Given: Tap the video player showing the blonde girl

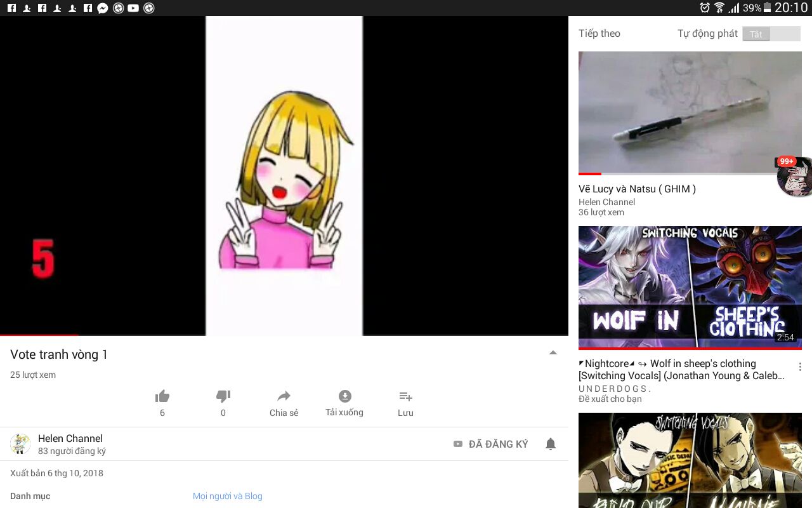Looking at the screenshot, I should point(284,175).
